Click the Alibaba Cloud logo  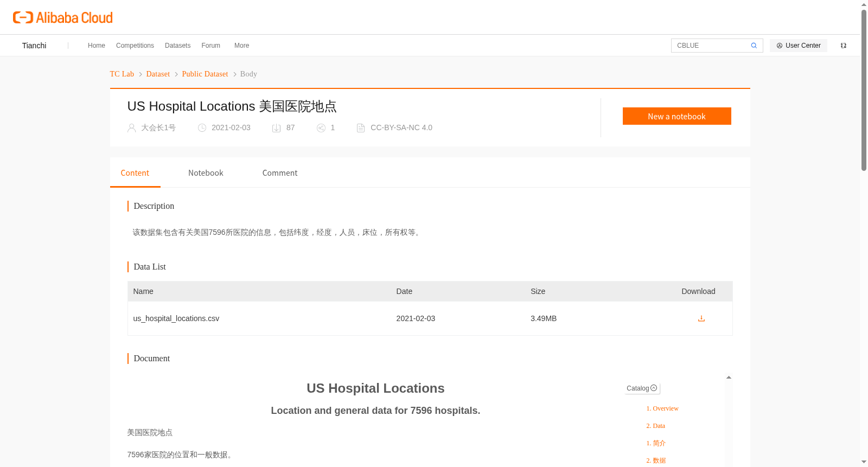coord(63,17)
